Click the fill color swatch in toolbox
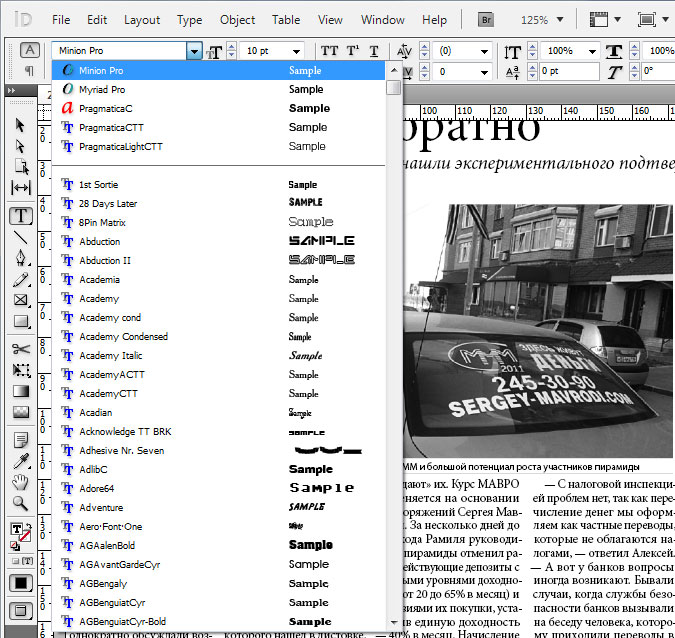Viewport: 675px width, 638px height. point(16,529)
